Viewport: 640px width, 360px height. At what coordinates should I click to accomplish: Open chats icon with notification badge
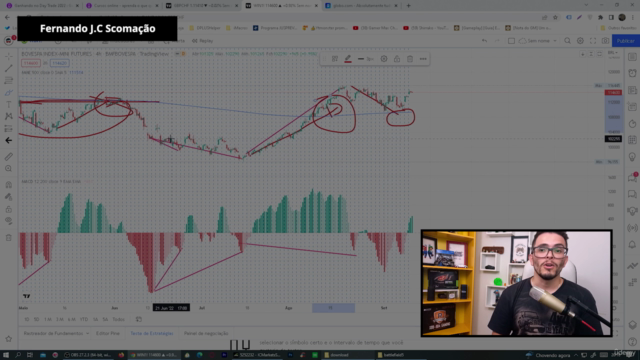point(632,178)
